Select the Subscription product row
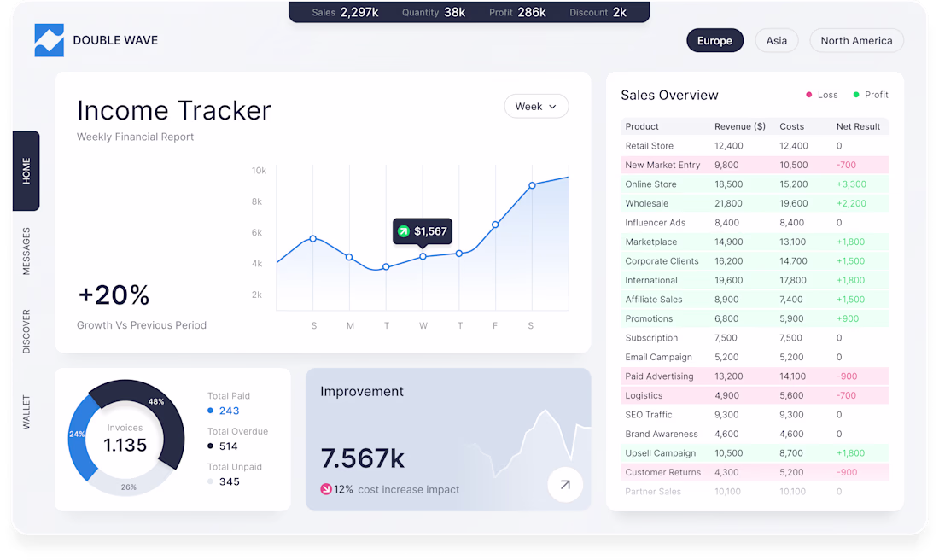Viewport: 939px width, 560px height. [x=755, y=338]
